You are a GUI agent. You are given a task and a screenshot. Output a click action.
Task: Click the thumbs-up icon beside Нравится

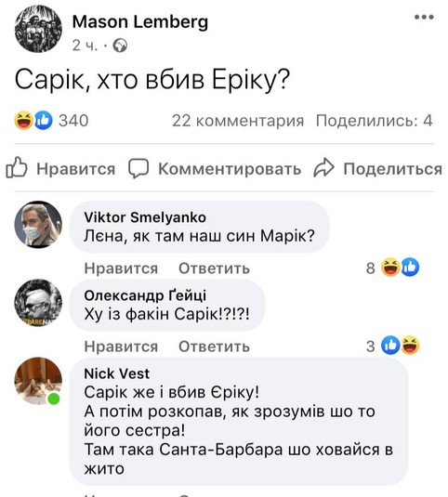pyautogui.click(x=17, y=167)
